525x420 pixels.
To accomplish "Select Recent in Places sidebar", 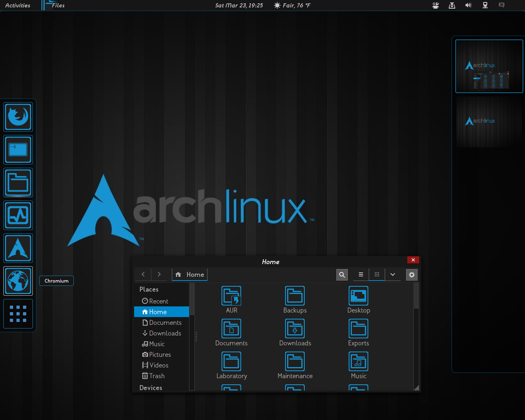I will 162,301.
